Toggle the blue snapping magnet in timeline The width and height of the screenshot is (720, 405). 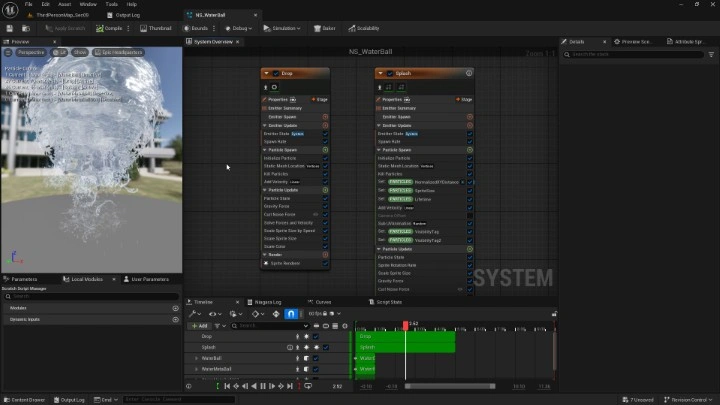click(x=291, y=314)
